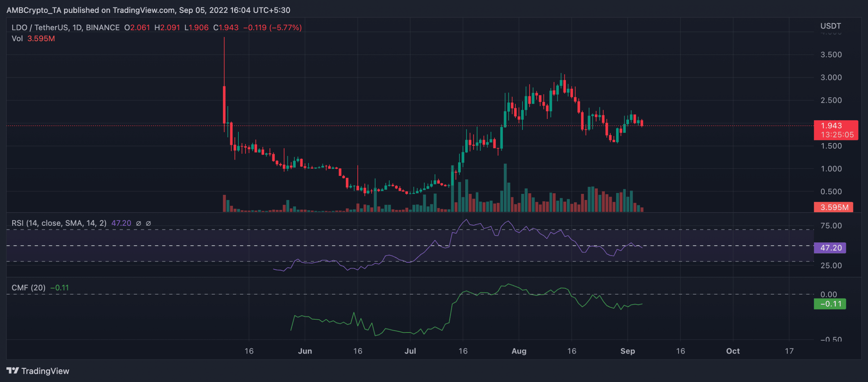Click the second ∅ symbol after RSI 47.20
Image resolution: width=868 pixels, height=382 pixels.
[x=148, y=223]
